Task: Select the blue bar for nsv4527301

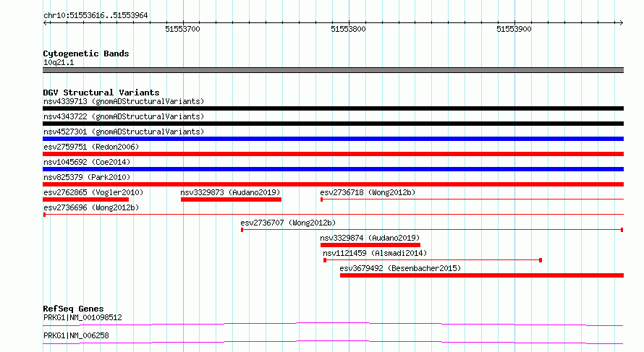Action: pyautogui.click(x=333, y=139)
